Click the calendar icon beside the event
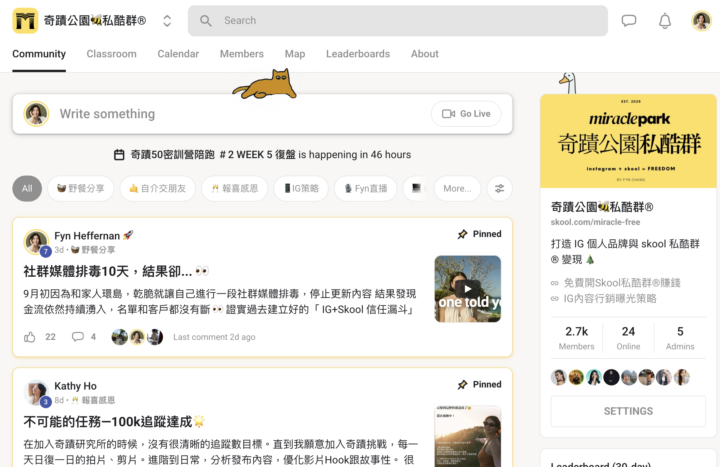This screenshot has height=467, width=720. click(119, 155)
